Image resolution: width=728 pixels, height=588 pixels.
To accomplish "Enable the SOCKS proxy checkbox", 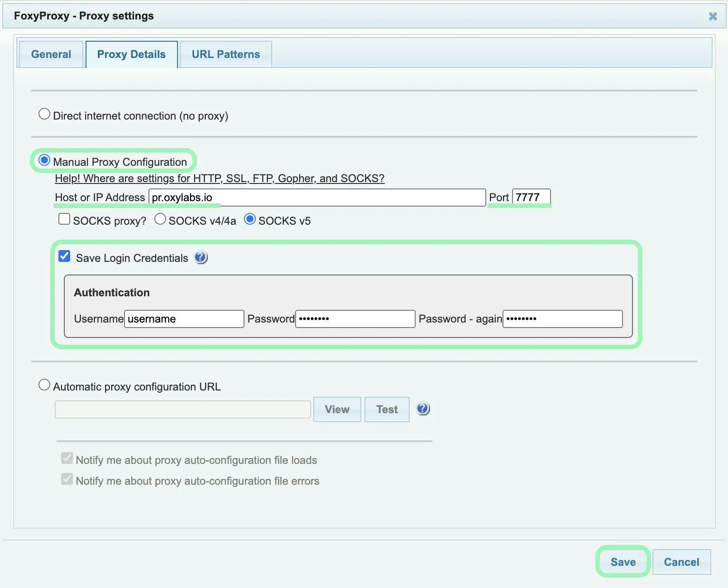I will [x=64, y=219].
